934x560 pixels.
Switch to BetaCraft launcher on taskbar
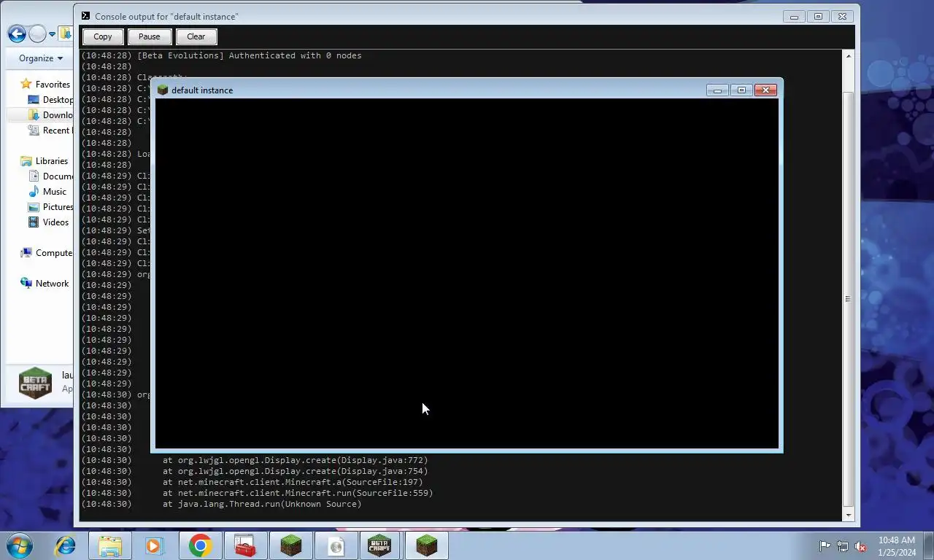379,545
